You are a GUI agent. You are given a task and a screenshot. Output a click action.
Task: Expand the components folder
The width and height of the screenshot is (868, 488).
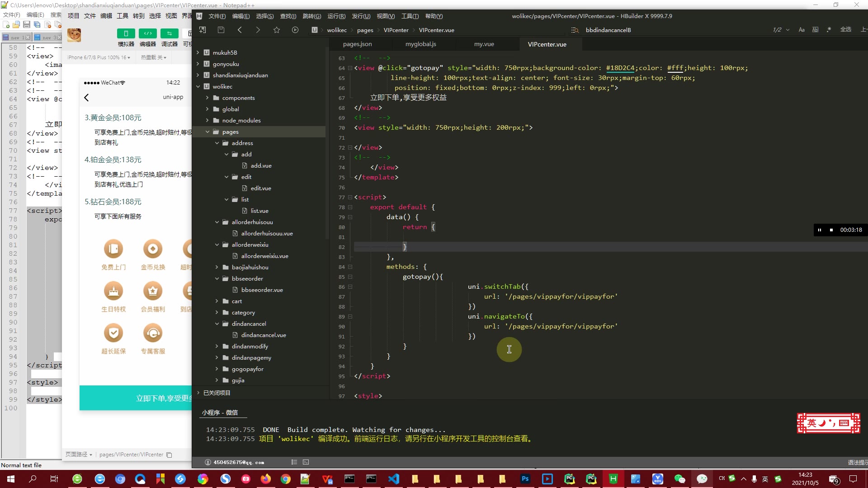pos(207,98)
